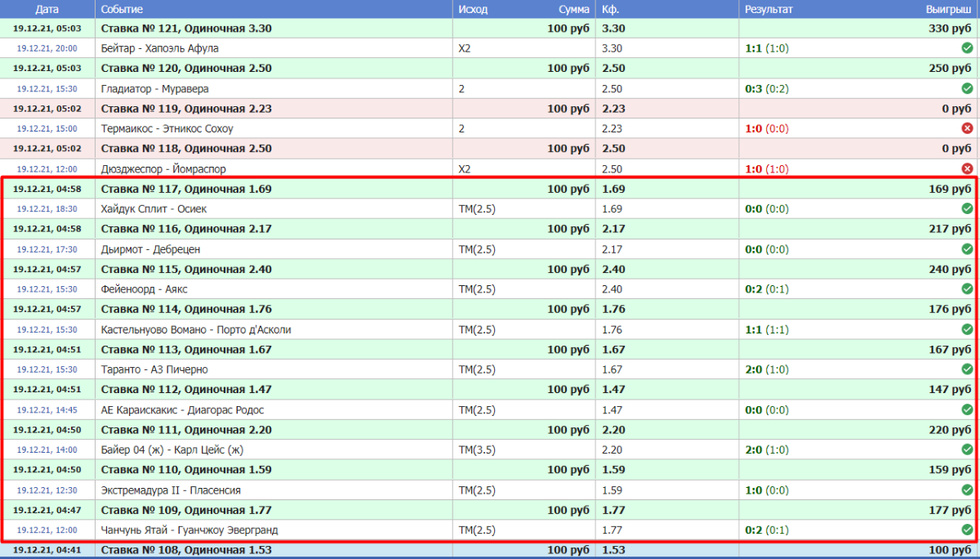Image resolution: width=980 pixels, height=559 pixels.
Task: Click the checkmark for Чанчунь Ятай - Гуанчжоу Эвергранд
Action: [x=967, y=530]
